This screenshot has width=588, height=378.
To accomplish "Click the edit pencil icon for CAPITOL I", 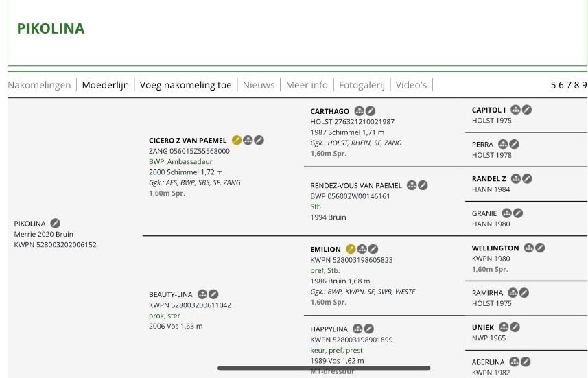I will point(527,110).
